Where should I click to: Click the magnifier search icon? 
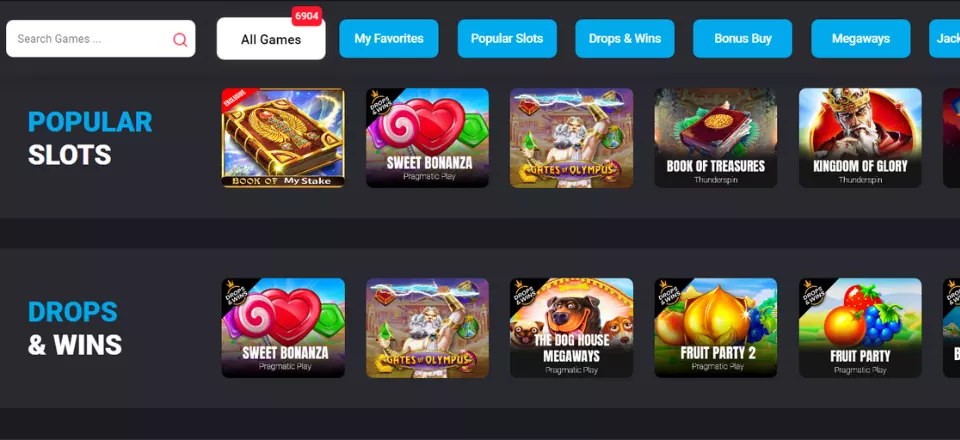pos(180,40)
